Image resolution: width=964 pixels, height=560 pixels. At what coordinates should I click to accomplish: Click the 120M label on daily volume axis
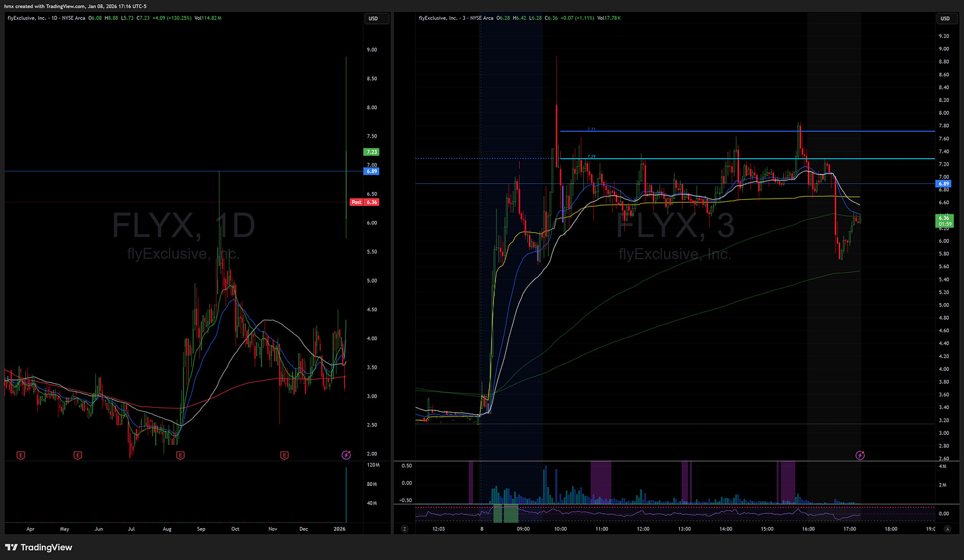[x=373, y=465]
